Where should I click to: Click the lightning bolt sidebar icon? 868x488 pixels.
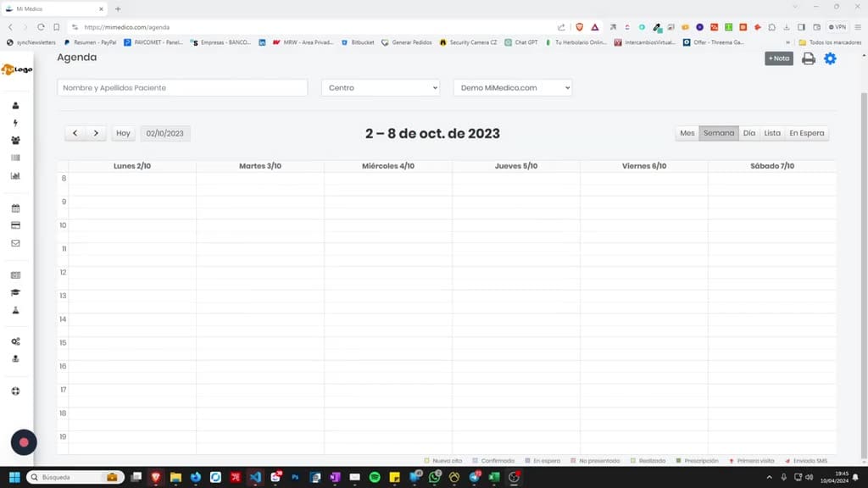tap(15, 123)
